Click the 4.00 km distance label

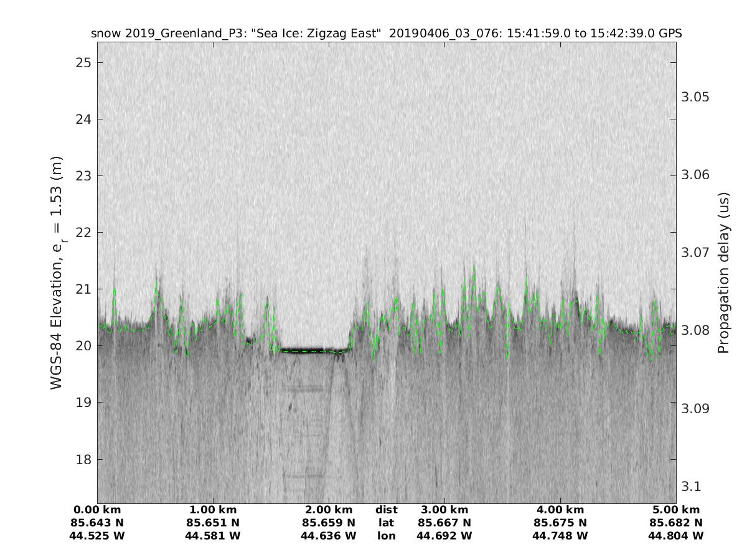pyautogui.click(x=560, y=510)
